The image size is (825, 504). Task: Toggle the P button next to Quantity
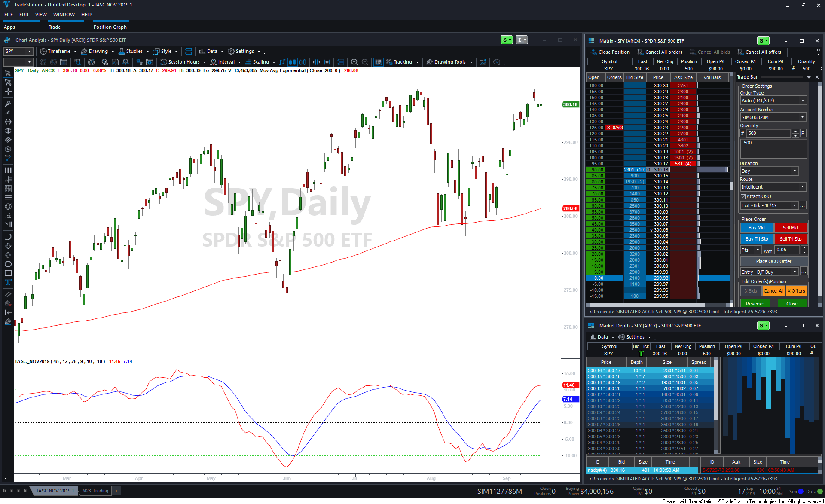click(803, 134)
